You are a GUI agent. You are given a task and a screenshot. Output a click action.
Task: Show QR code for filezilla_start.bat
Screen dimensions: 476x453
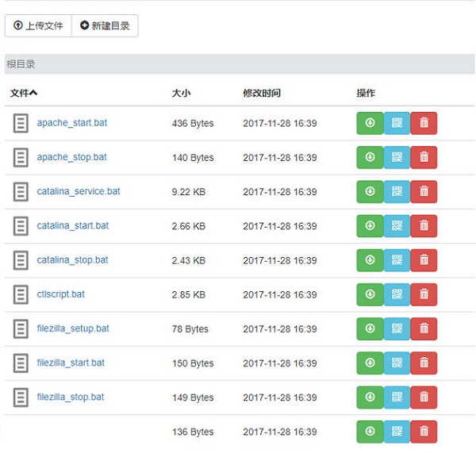pos(397,363)
